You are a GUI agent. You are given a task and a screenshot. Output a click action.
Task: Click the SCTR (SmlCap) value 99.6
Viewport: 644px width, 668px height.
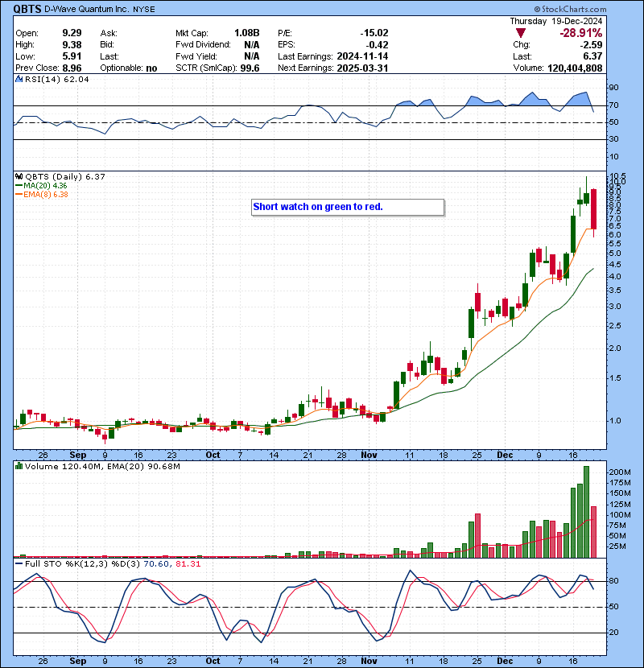click(250, 68)
